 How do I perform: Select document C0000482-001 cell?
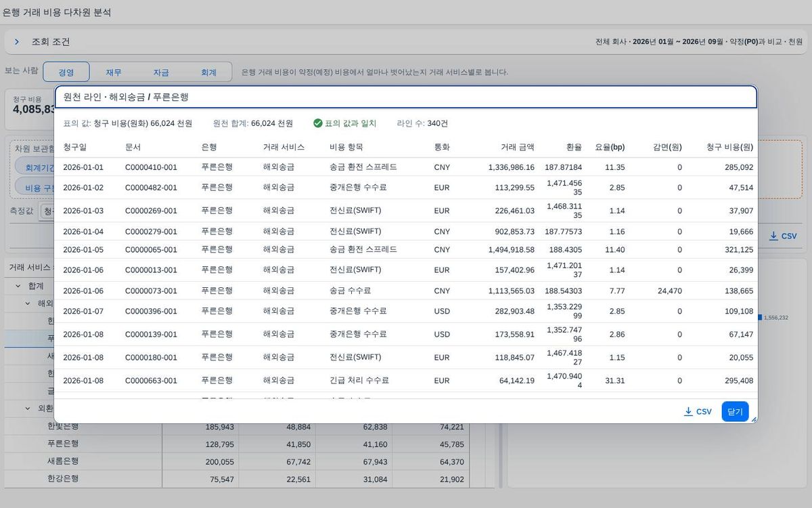(151, 188)
